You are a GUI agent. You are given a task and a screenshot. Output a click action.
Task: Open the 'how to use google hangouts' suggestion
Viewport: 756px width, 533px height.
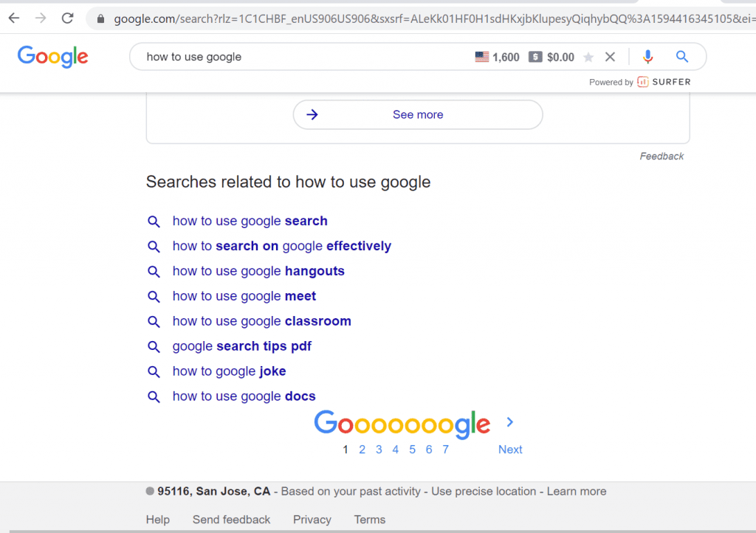pos(258,271)
